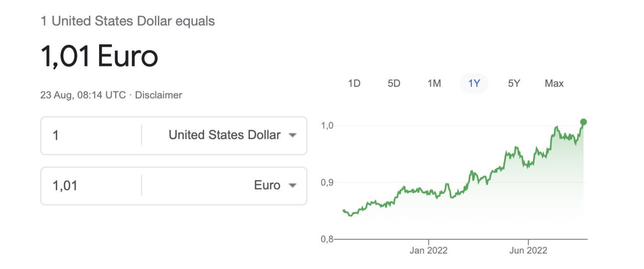Viewport: 644px width, 269px height.
Task: Click the Jun 2022 axis label
Action: coord(528,250)
